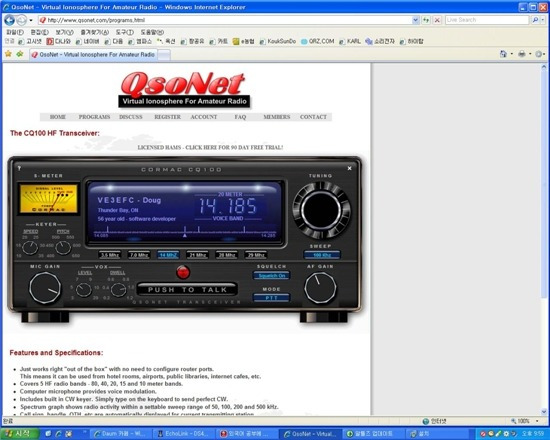Click the MIC GAIN knob
This screenshot has width=550, height=440.
[x=45, y=288]
